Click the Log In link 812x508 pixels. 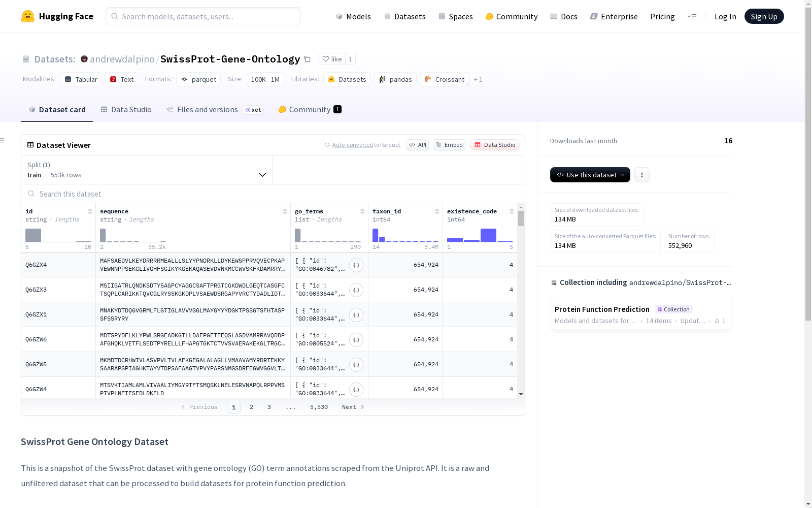(x=725, y=16)
